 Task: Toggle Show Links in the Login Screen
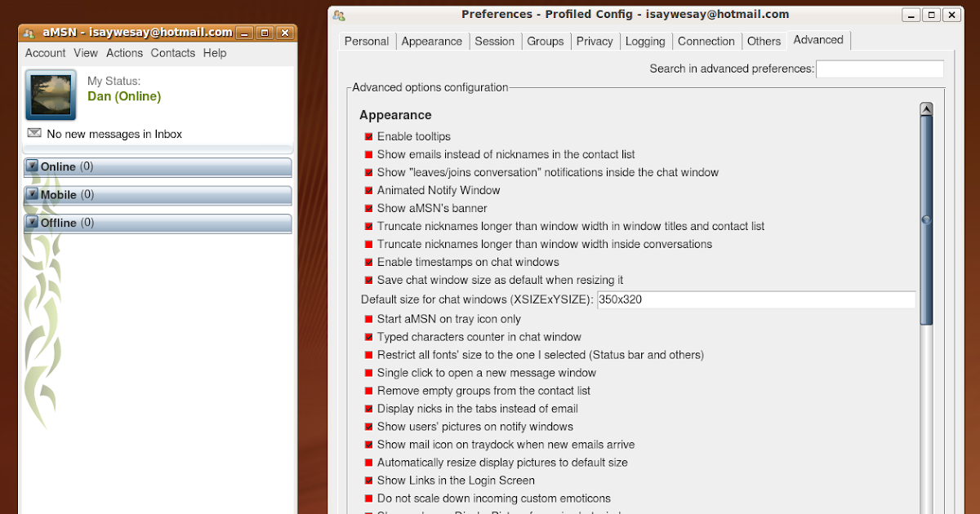[369, 481]
